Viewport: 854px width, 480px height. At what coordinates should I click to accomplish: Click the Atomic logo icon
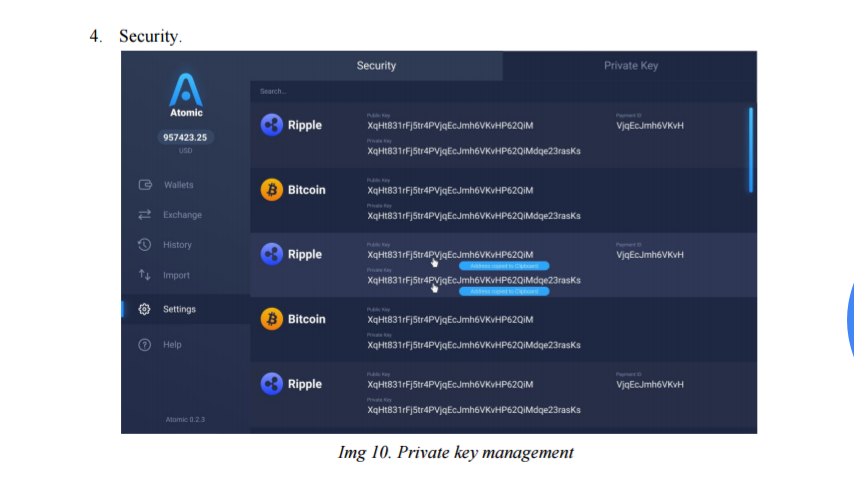[186, 90]
